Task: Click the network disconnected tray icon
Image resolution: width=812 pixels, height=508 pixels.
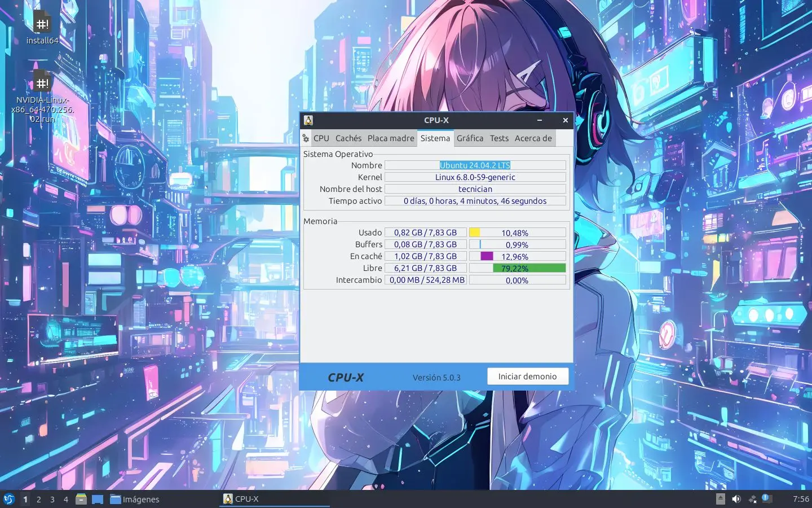Action: tap(752, 499)
